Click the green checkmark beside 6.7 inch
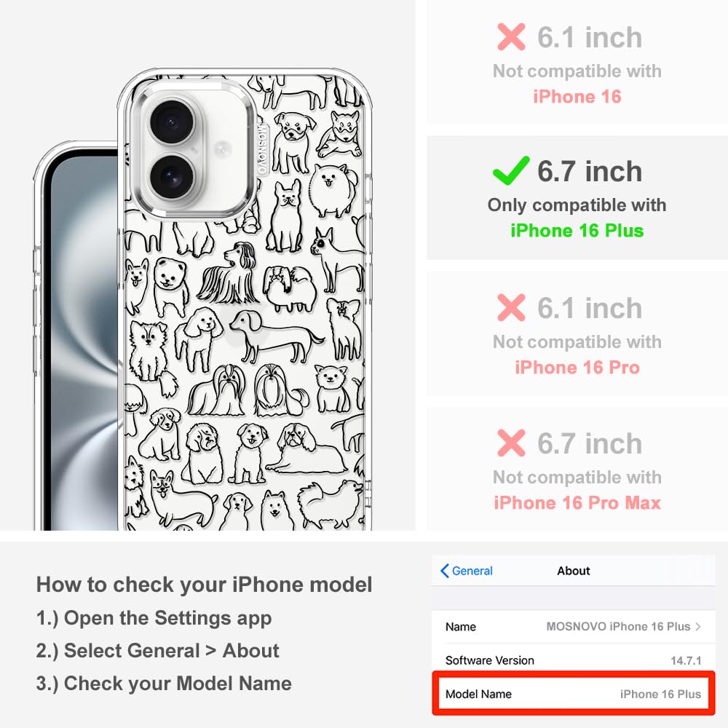Image resolution: width=728 pixels, height=728 pixels. click(511, 170)
